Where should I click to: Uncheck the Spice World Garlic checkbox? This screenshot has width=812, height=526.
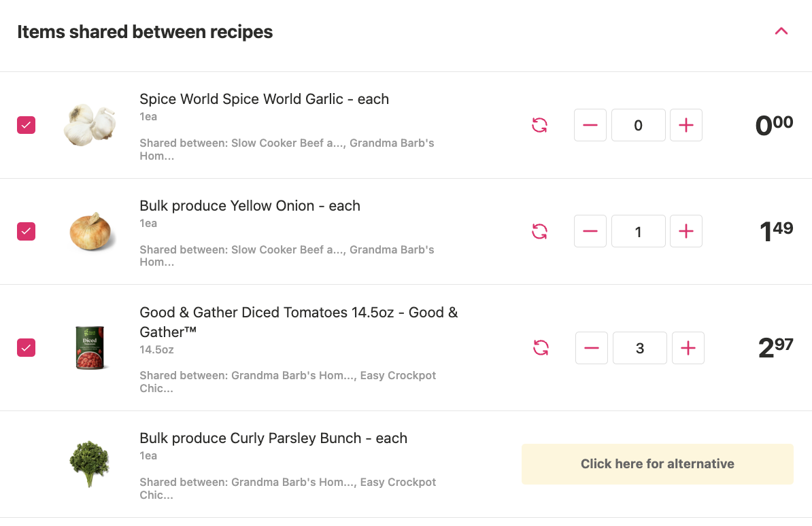pyautogui.click(x=27, y=125)
